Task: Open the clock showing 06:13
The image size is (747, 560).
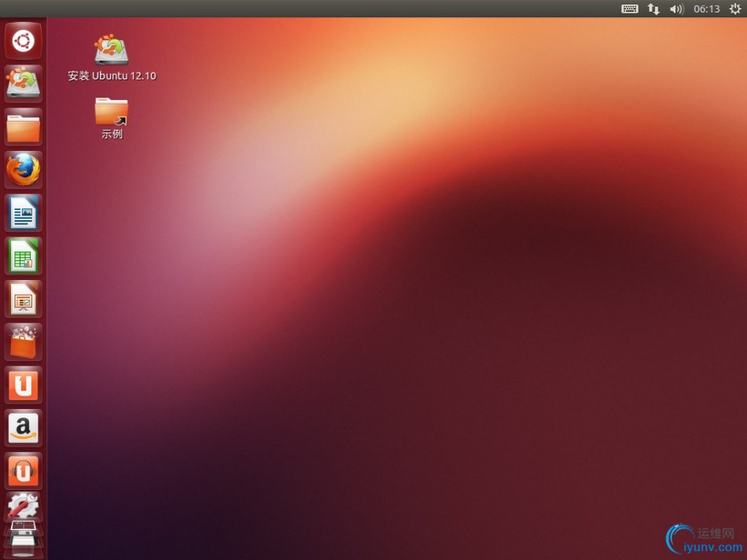Action: coord(707,9)
